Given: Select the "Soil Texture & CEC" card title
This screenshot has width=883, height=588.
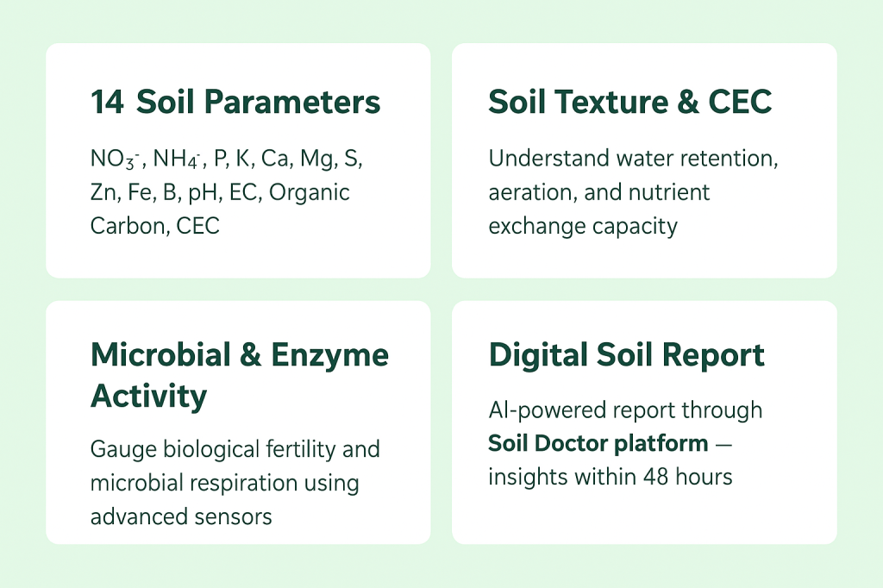Looking at the screenshot, I should [x=629, y=103].
